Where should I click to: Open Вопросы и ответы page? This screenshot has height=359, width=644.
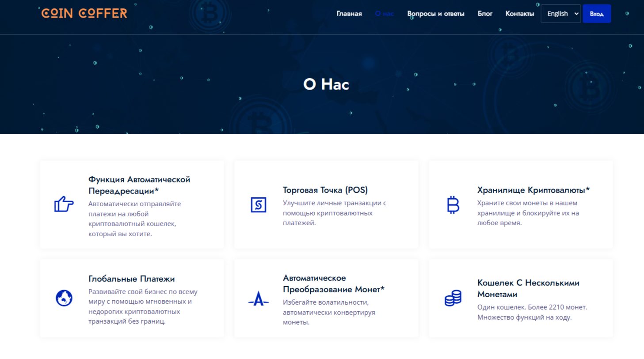point(435,14)
